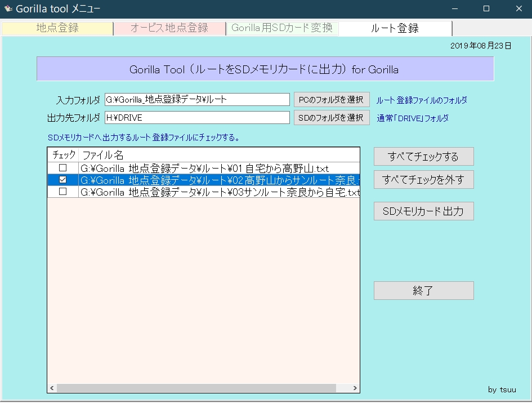Minimize the Gorilla tool window
Viewport: 532px width, 403px height.
coord(455,8)
